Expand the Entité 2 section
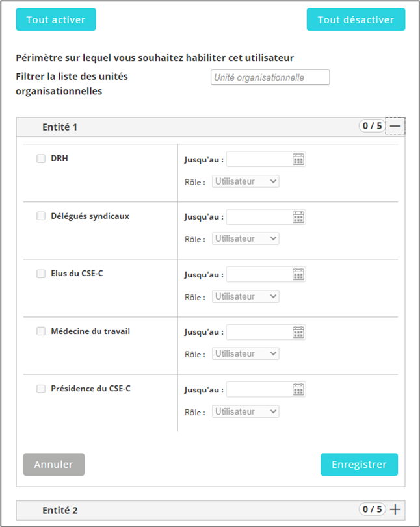 click(x=395, y=509)
